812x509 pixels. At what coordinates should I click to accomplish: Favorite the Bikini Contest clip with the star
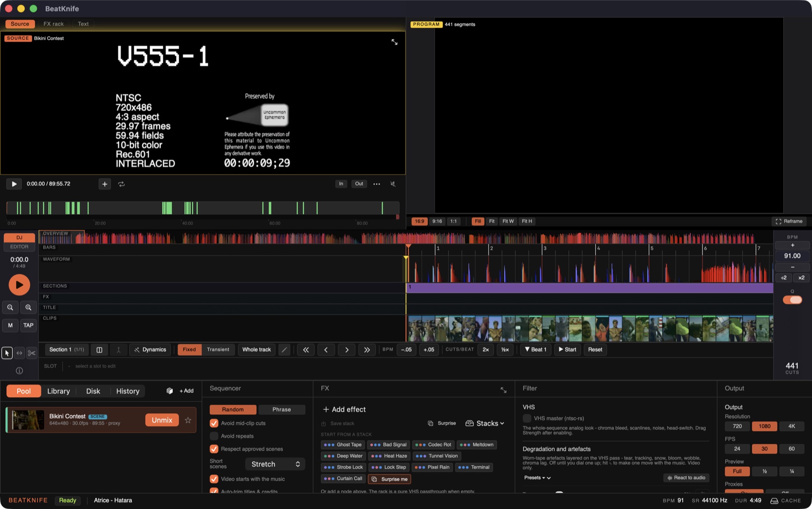point(188,420)
